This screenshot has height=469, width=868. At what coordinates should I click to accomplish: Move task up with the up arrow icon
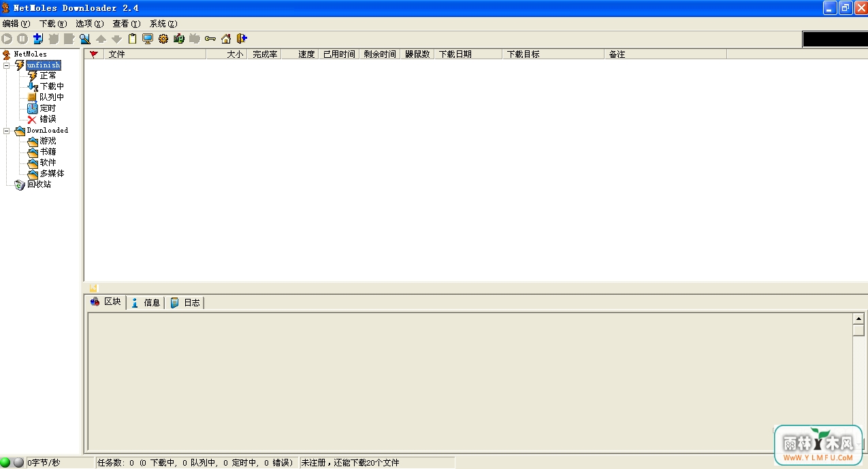[x=101, y=39]
